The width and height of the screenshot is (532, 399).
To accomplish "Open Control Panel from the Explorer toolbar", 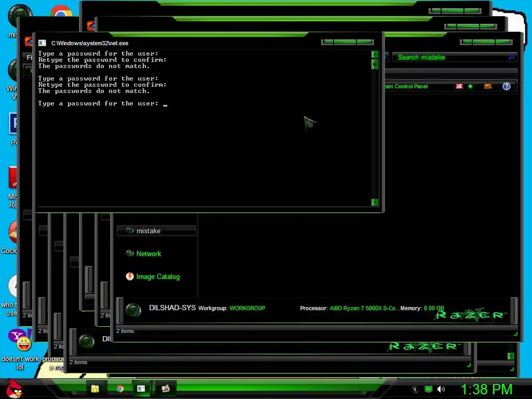I will click(x=406, y=86).
